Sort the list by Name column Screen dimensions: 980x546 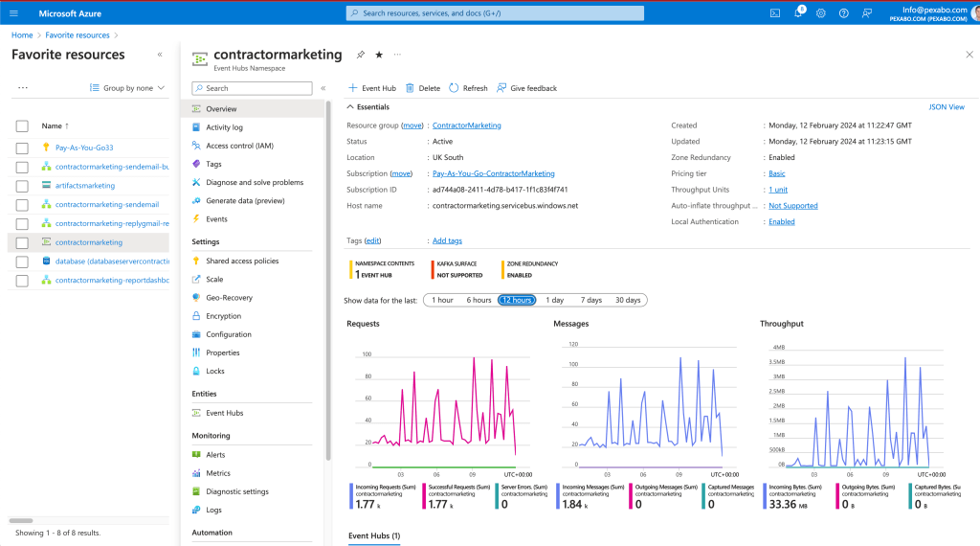(55, 126)
